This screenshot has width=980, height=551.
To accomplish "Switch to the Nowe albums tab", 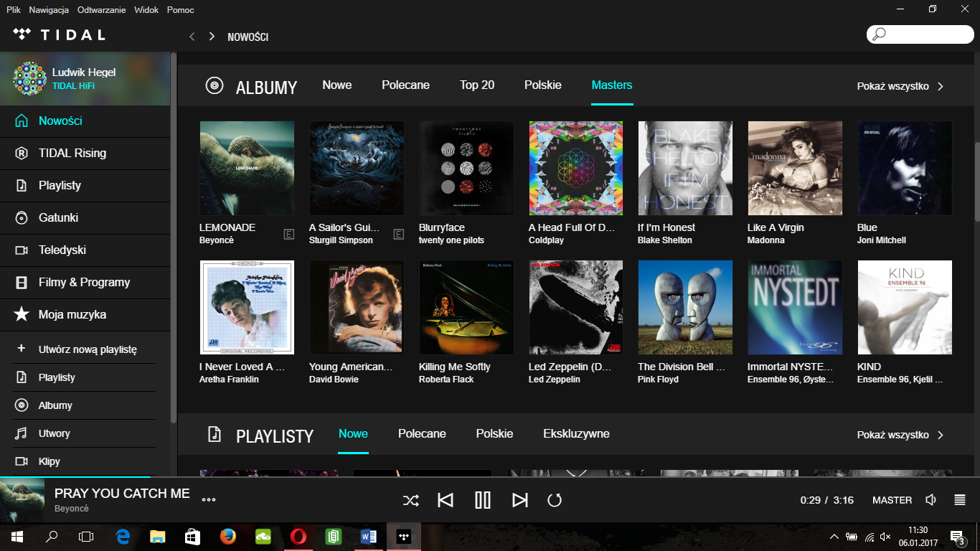I will pyautogui.click(x=337, y=85).
